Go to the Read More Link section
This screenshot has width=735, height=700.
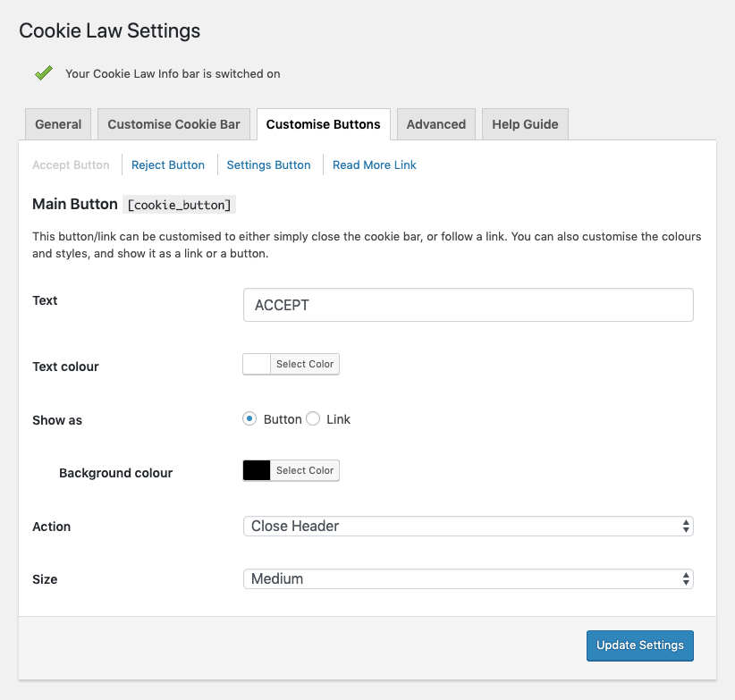click(x=374, y=164)
